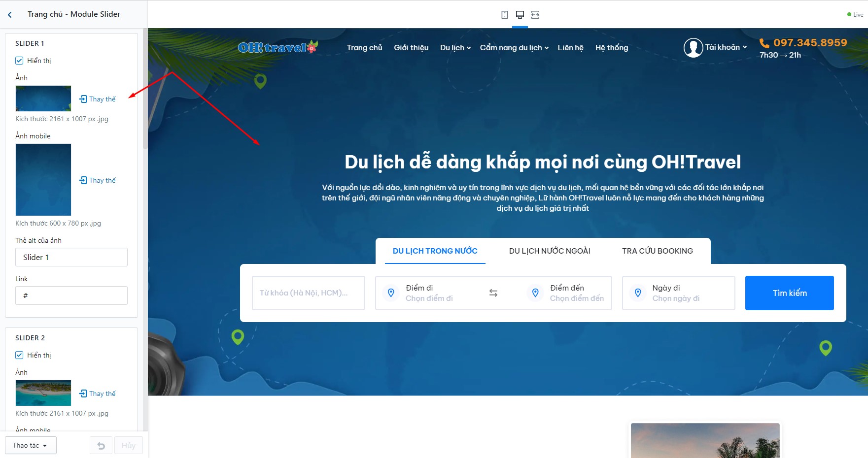Toggle the Hiển thị checkbox for Slider 2
This screenshot has height=458, width=868.
tap(19, 355)
